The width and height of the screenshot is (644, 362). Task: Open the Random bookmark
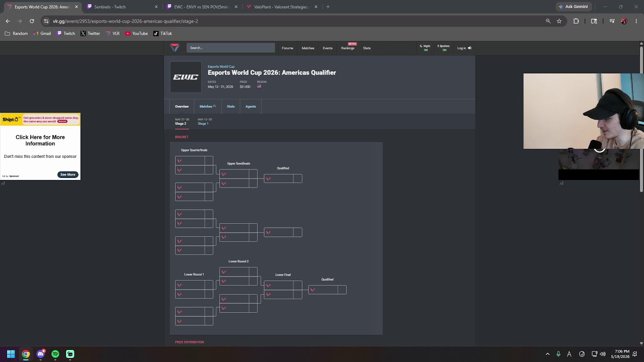pyautogui.click(x=16, y=34)
